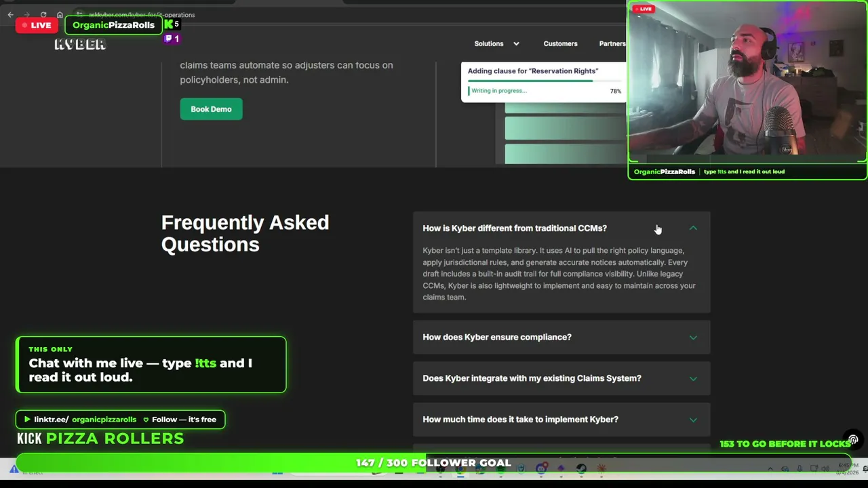
Task: Click the Book Demo button
Action: pyautogui.click(x=211, y=109)
